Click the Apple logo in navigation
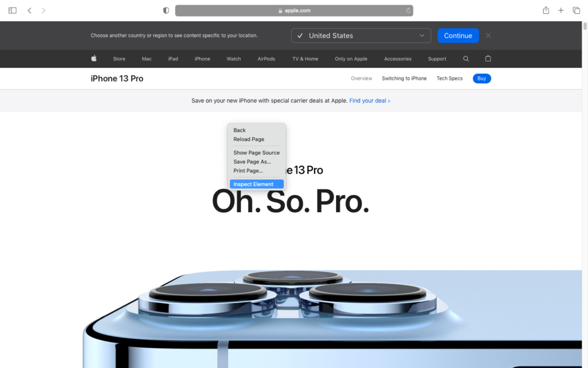 pyautogui.click(x=94, y=58)
